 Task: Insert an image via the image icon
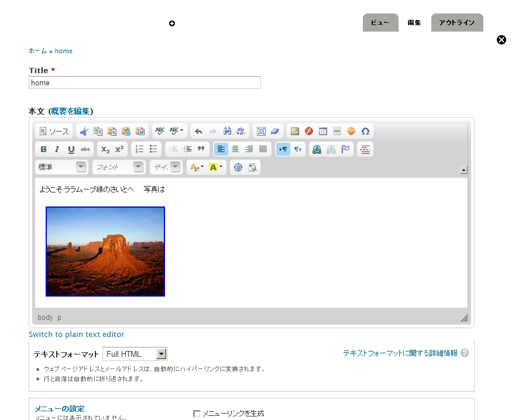[295, 131]
